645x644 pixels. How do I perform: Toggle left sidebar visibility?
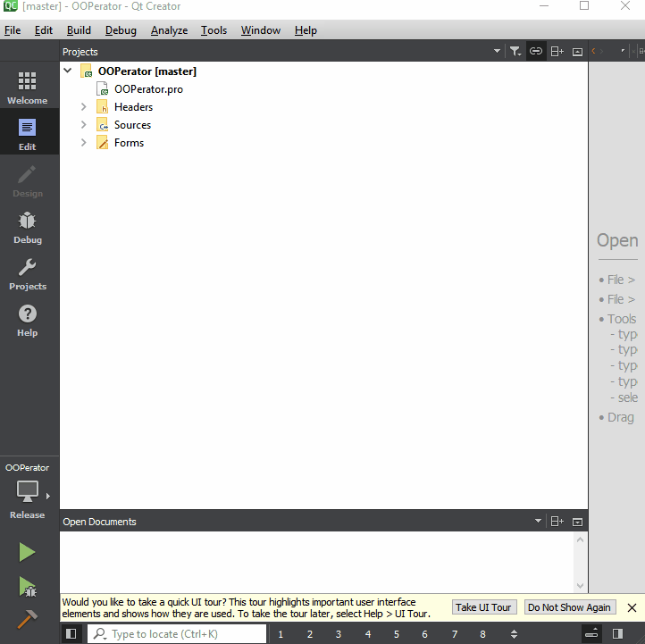71,633
